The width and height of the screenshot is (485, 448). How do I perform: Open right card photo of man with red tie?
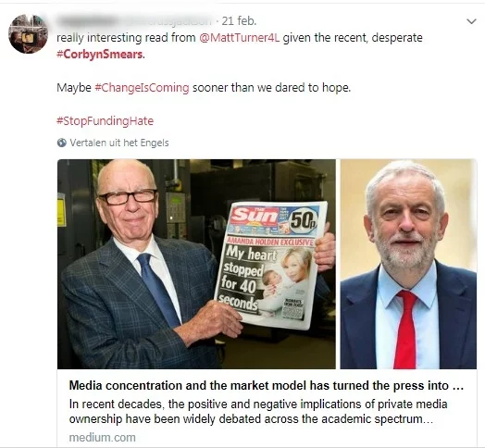coord(408,264)
